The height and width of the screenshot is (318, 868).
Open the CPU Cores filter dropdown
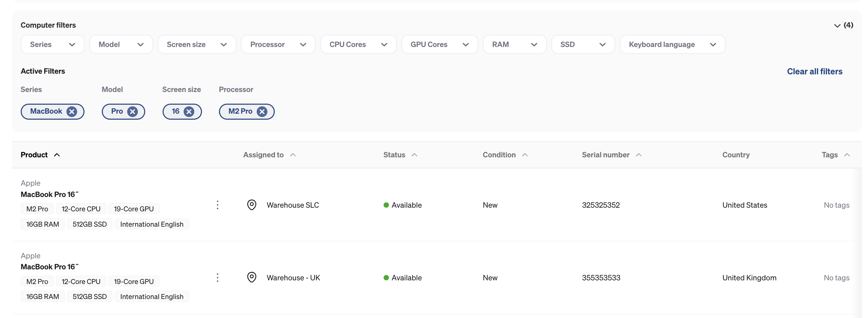point(359,44)
